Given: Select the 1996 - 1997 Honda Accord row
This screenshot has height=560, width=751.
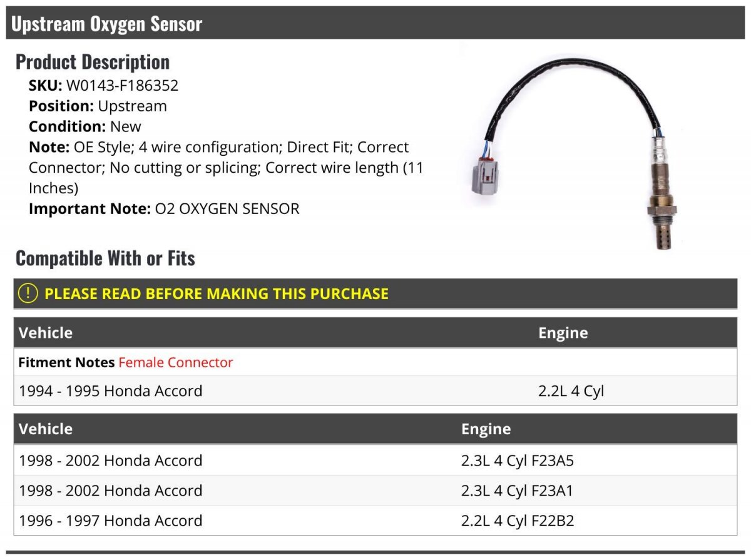Looking at the screenshot, I should pos(375,521).
